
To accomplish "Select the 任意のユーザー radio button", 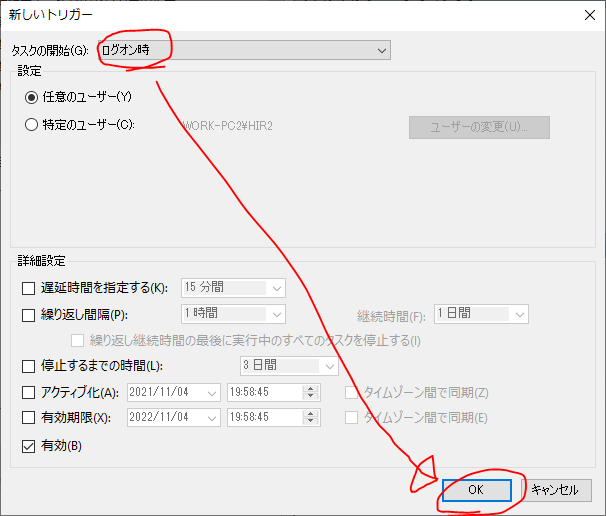I will [x=31, y=97].
